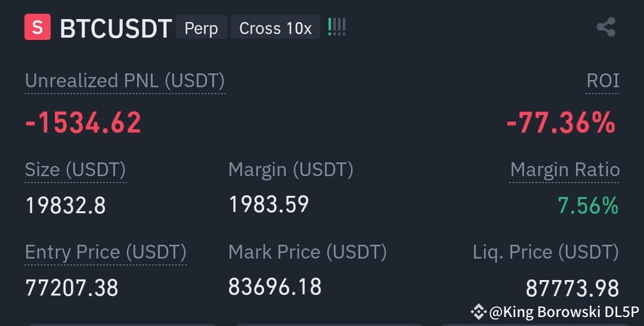Image resolution: width=644 pixels, height=326 pixels.
Task: Tap the ADL indicator bars
Action: point(336,27)
